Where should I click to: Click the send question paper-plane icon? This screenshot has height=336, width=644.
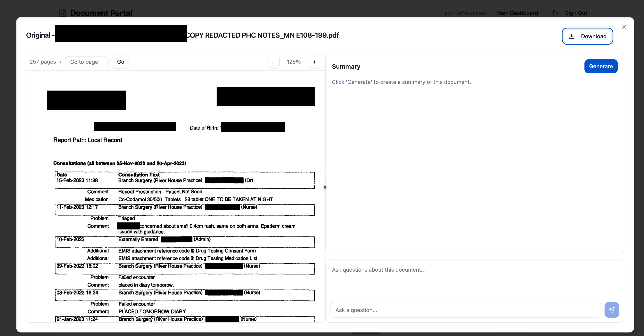point(612,310)
